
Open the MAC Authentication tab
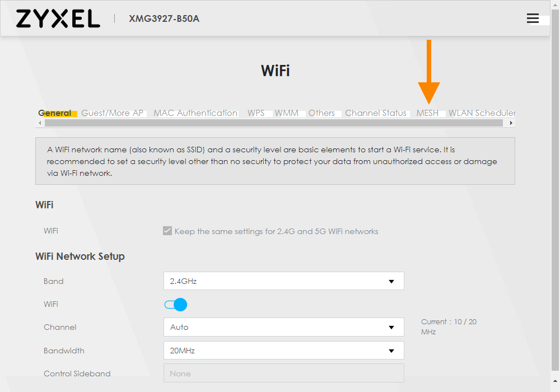(195, 113)
